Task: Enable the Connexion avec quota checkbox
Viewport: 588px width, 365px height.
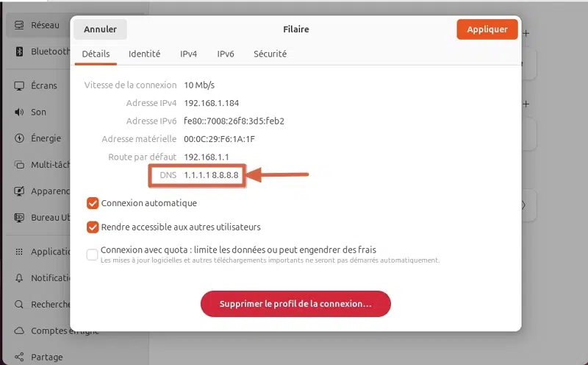Action: [93, 255]
